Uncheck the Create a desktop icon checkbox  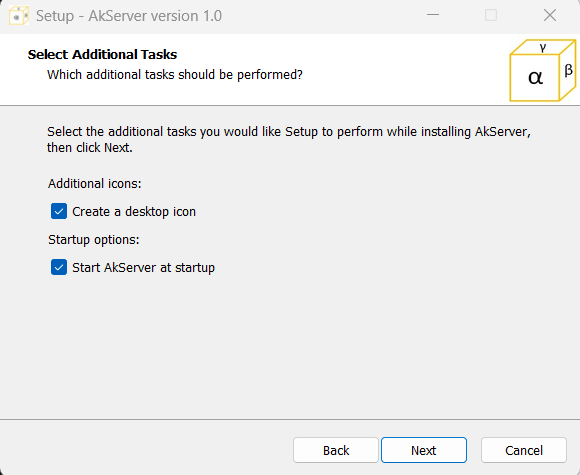[59, 211]
